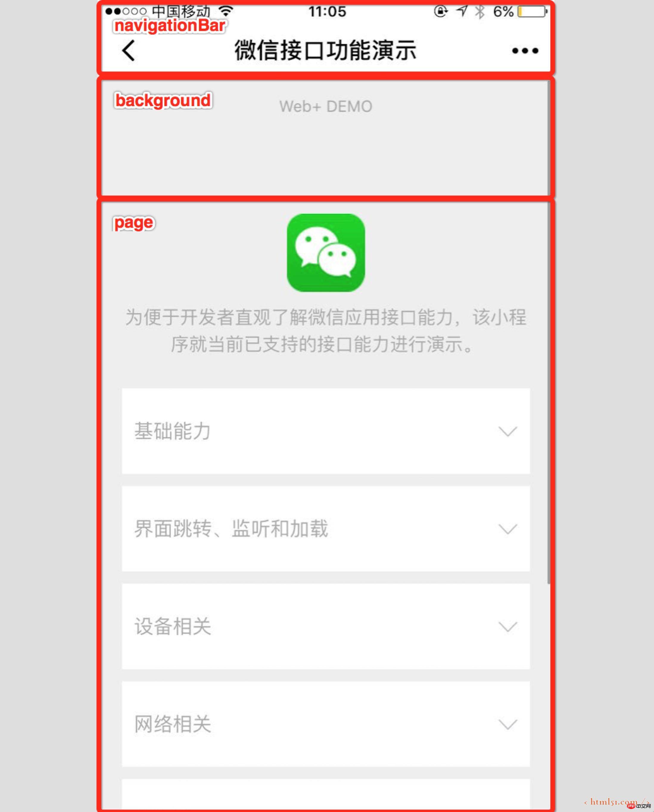Click the more options ellipsis icon

(527, 50)
